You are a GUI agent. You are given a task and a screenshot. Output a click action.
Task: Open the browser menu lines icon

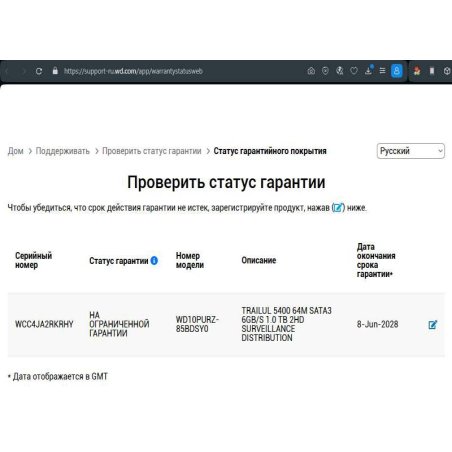[x=382, y=71]
